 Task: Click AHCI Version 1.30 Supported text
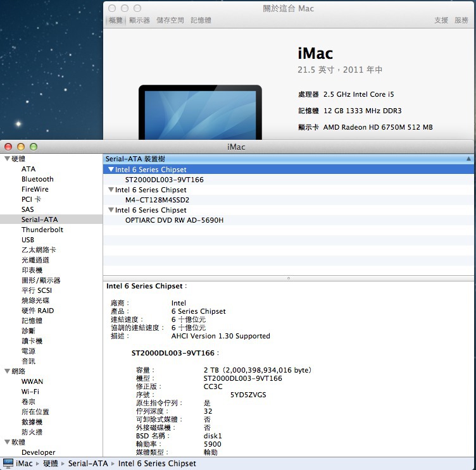(221, 336)
